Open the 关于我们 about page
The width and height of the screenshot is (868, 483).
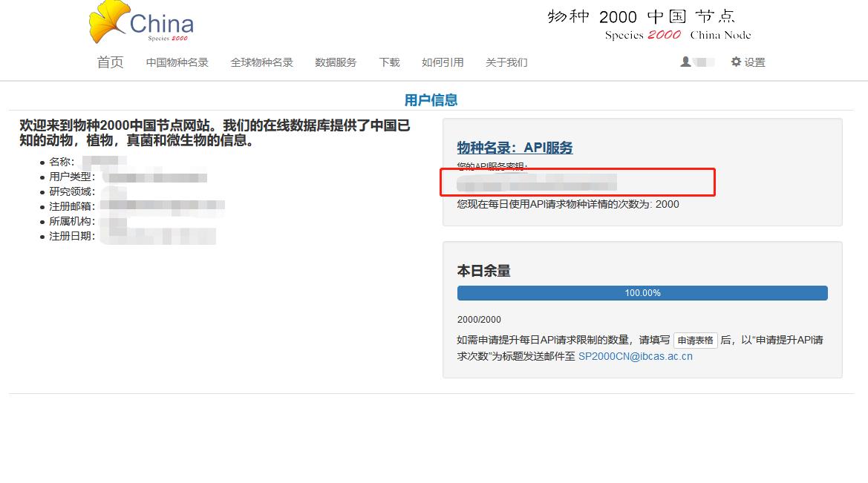[506, 62]
